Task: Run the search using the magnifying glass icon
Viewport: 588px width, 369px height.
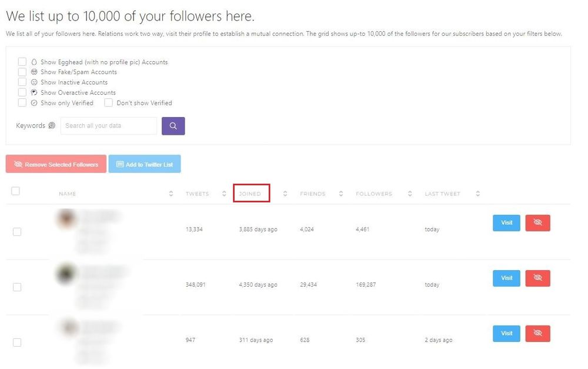Action: point(173,127)
